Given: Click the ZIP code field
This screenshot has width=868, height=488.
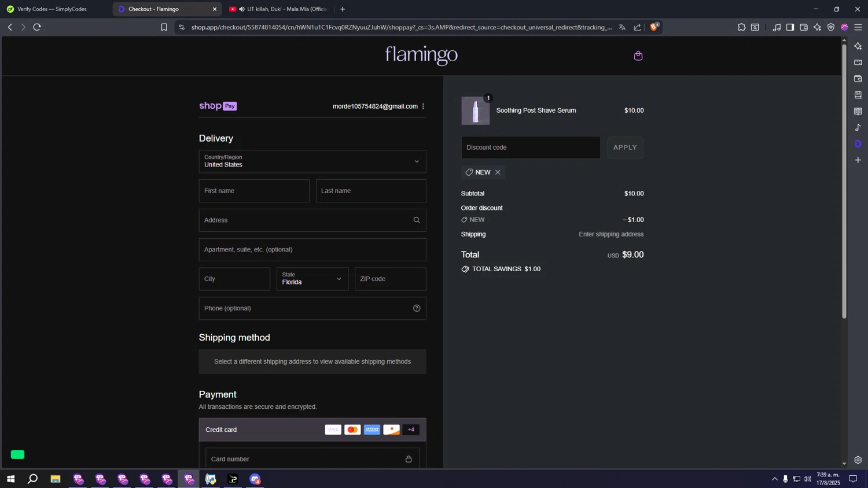Looking at the screenshot, I should pos(391,279).
